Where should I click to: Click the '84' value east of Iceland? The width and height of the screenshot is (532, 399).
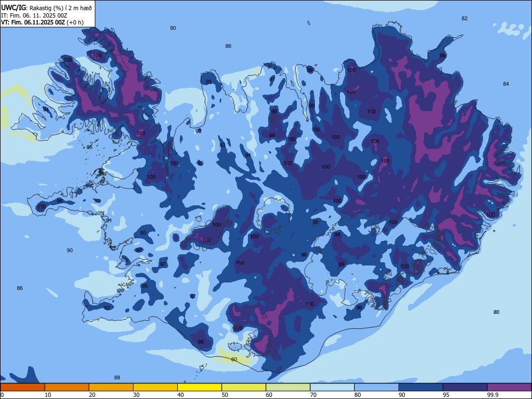click(x=506, y=84)
